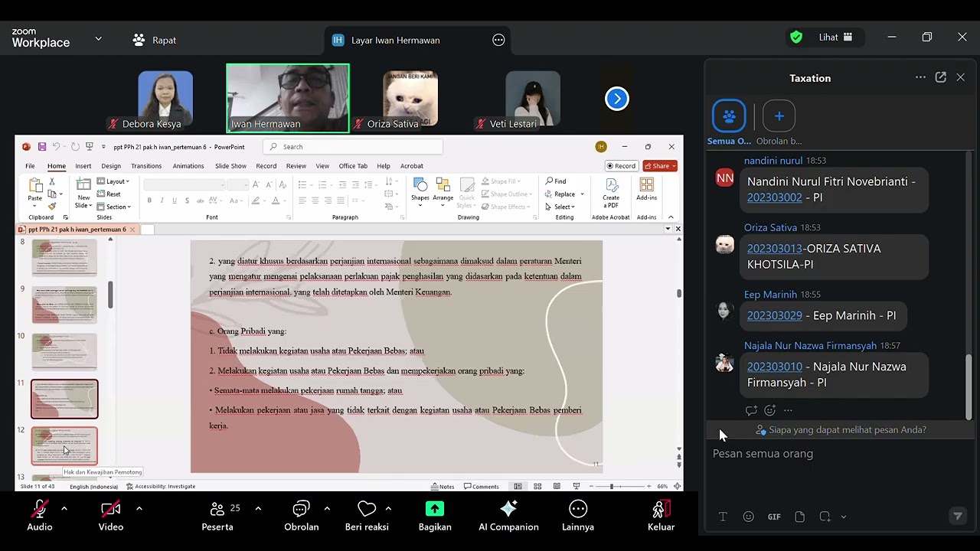Open the AI Companion
Screen dimensions: 980x551
pos(508,516)
